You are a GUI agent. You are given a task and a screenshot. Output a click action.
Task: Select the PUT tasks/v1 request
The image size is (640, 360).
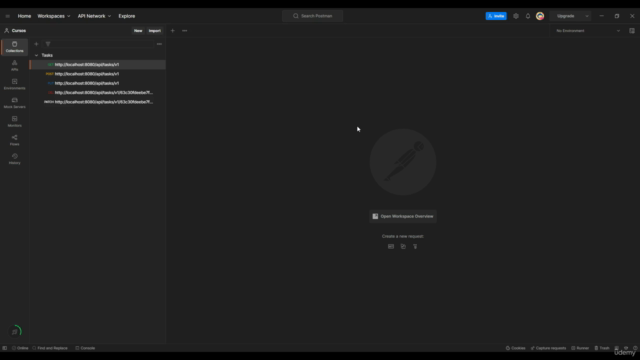tap(97, 83)
